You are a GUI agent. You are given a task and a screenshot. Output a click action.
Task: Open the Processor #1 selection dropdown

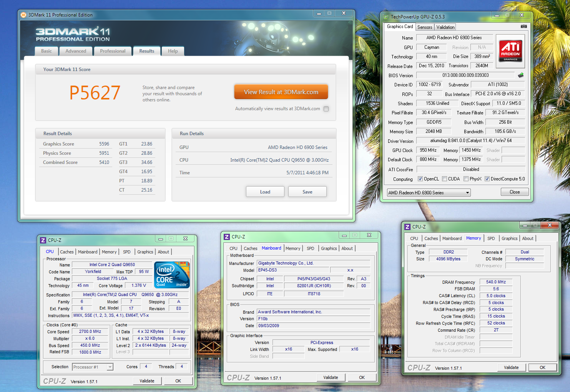pyautogui.click(x=93, y=367)
